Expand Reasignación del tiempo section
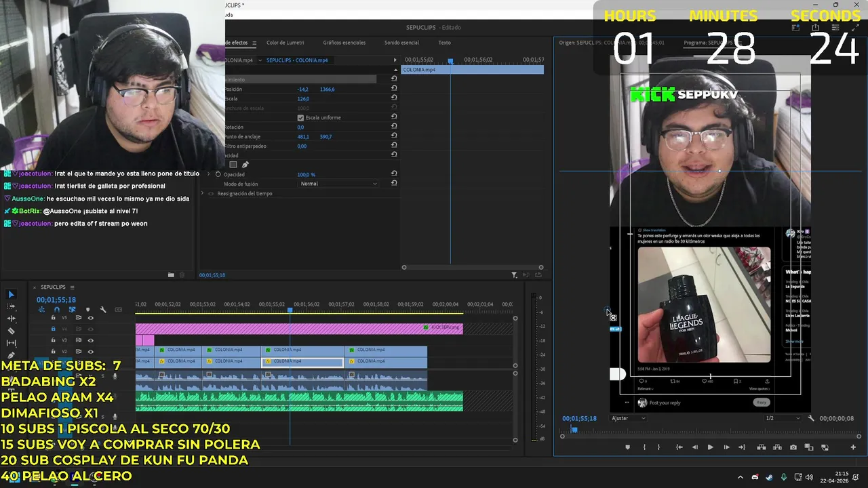The width and height of the screenshot is (868, 488). tap(202, 193)
